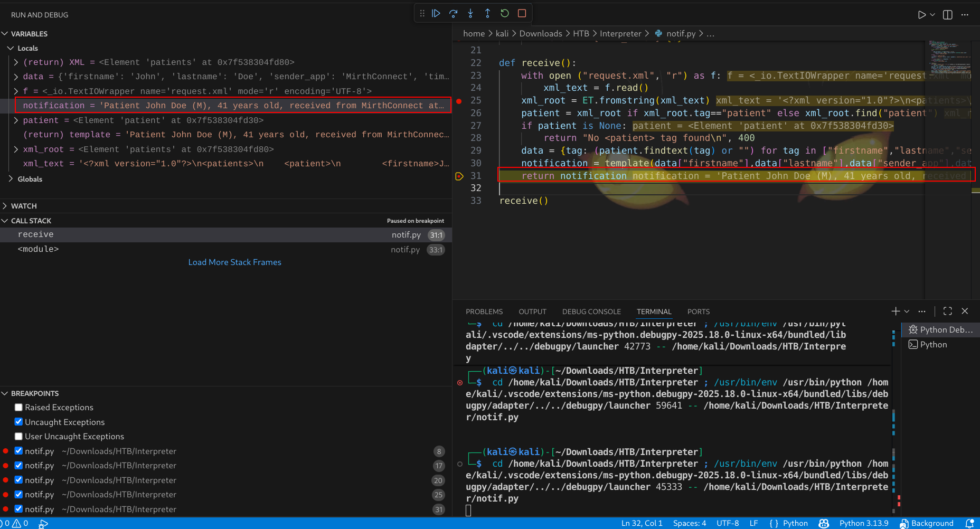Click Python 3.13.9 interpreter in status bar
The height and width of the screenshot is (529, 980).
pos(863,523)
